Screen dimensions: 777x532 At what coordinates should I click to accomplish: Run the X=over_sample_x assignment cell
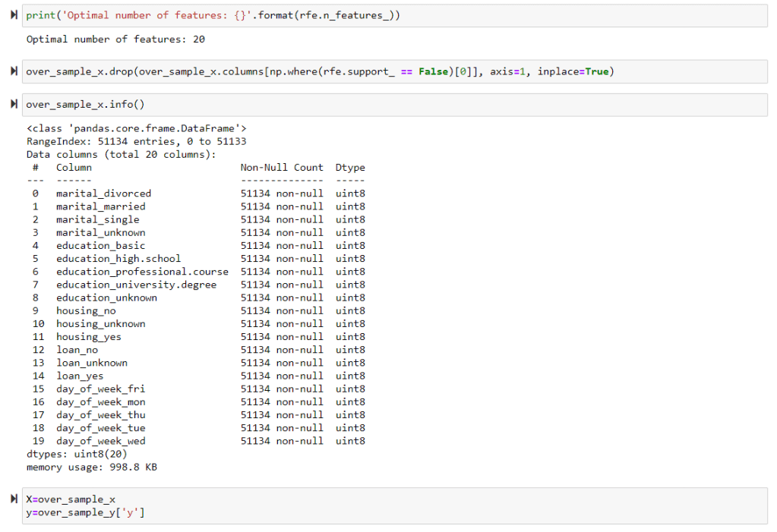[14, 499]
